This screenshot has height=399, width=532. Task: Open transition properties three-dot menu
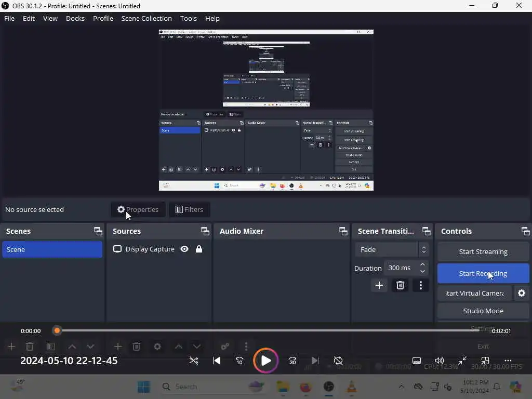(x=421, y=285)
